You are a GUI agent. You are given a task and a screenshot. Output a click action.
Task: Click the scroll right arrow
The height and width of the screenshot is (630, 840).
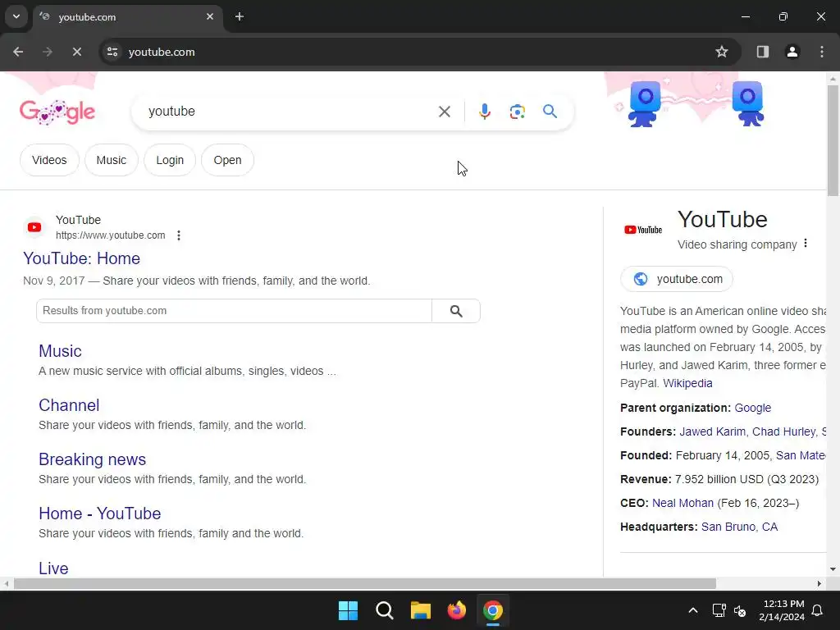pos(819,583)
